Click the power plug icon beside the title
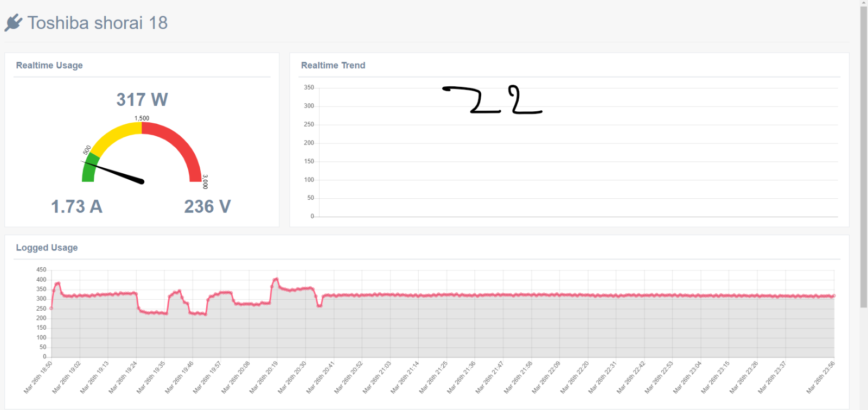868x410 pixels. (x=14, y=23)
